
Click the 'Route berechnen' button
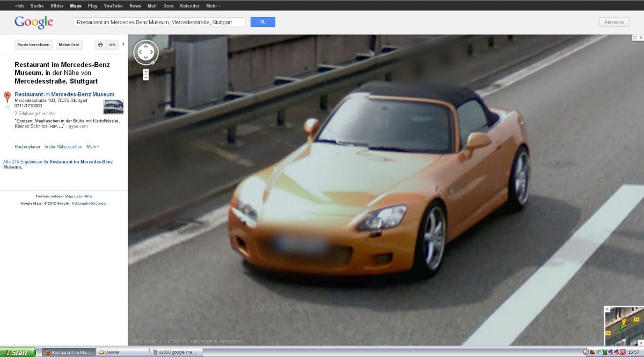pos(33,44)
